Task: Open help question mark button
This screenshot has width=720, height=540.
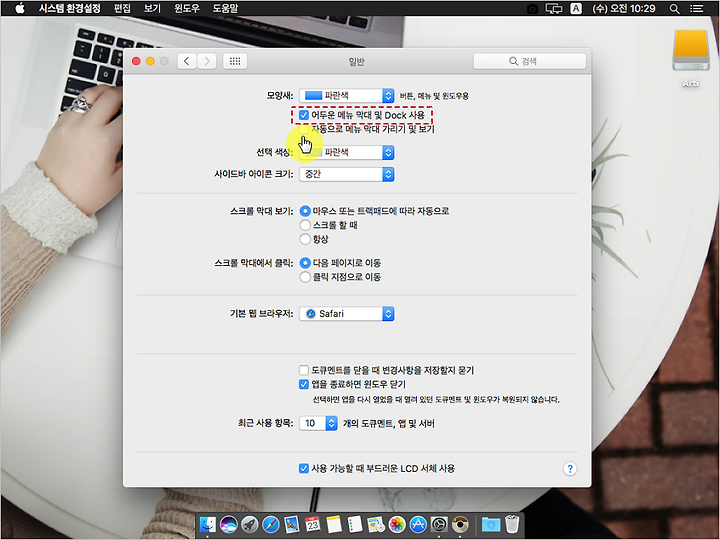Action: pos(570,468)
